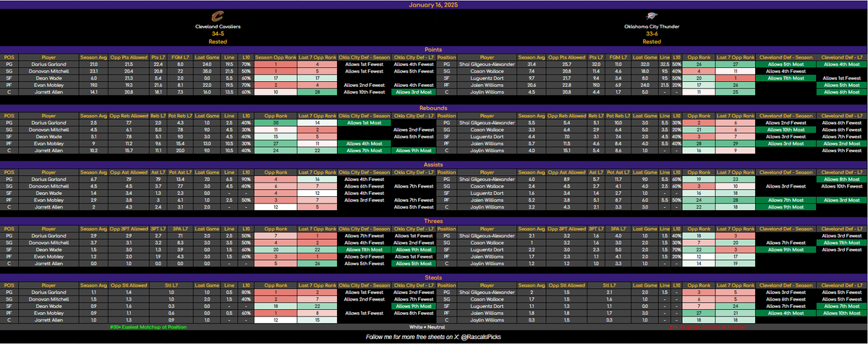
Task: Click the Cleveland Cavaliers logo
Action: tap(218, 17)
